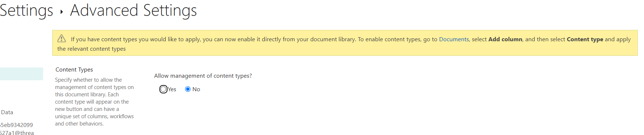This screenshot has width=644, height=135.
Task: Select the No radio button
Action: (188, 89)
